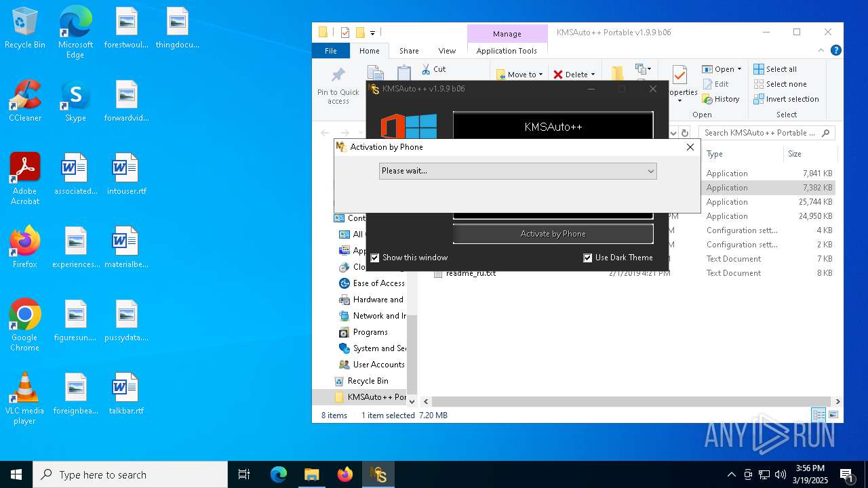Viewport: 868px width, 488px height.
Task: Switch to Details view icon
Action: pyautogui.click(x=818, y=415)
